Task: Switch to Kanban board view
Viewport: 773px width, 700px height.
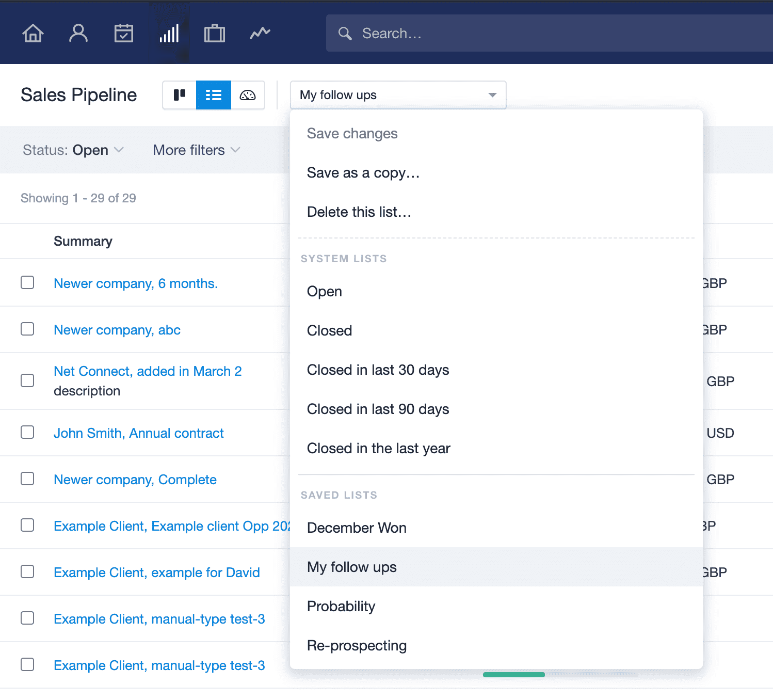Action: (180, 95)
